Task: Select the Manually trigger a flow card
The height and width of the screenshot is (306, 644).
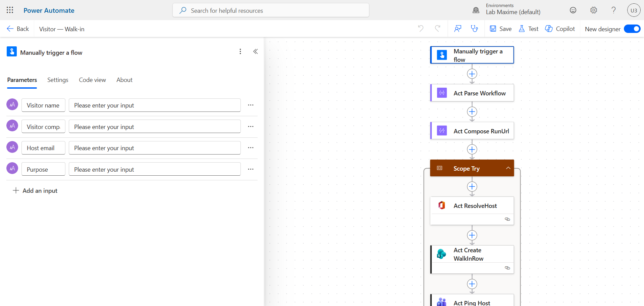Action: point(472,55)
